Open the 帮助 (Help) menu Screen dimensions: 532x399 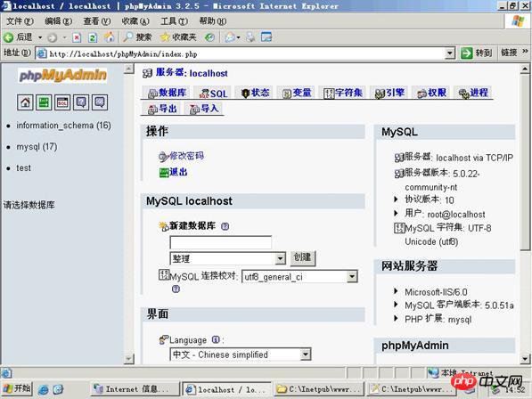point(213,21)
